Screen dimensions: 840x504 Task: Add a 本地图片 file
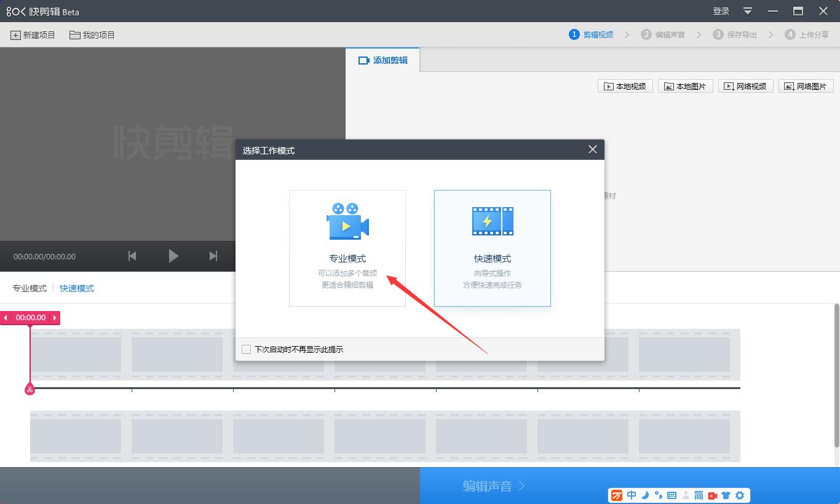685,86
